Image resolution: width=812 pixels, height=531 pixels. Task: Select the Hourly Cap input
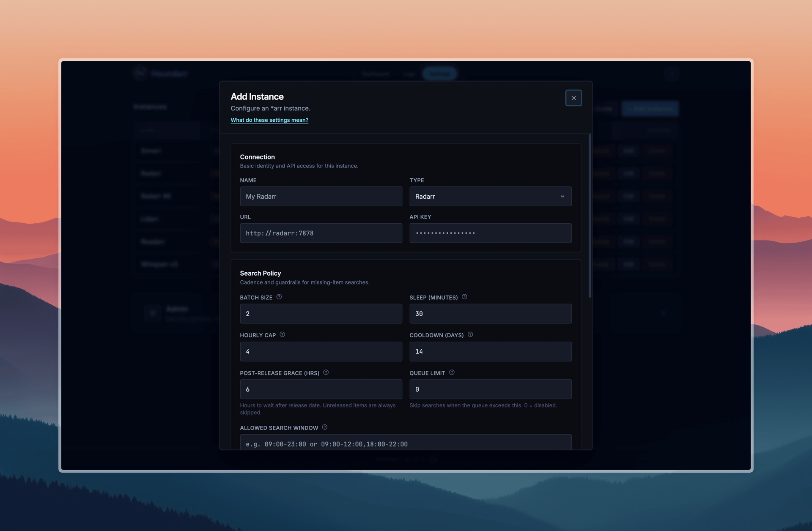321,351
